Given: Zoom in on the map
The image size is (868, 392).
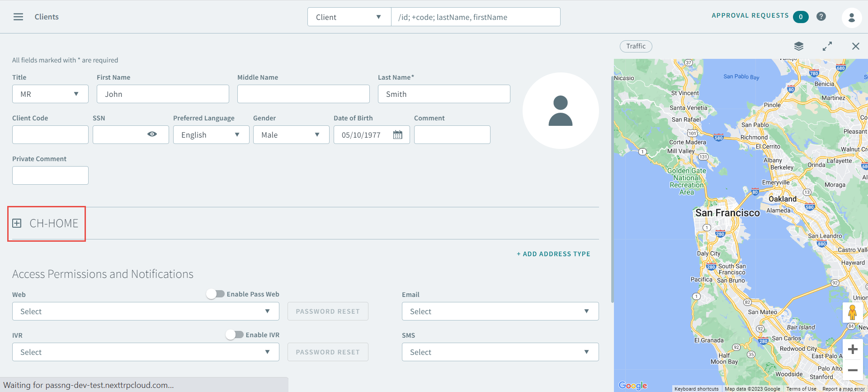Looking at the screenshot, I should [853, 349].
